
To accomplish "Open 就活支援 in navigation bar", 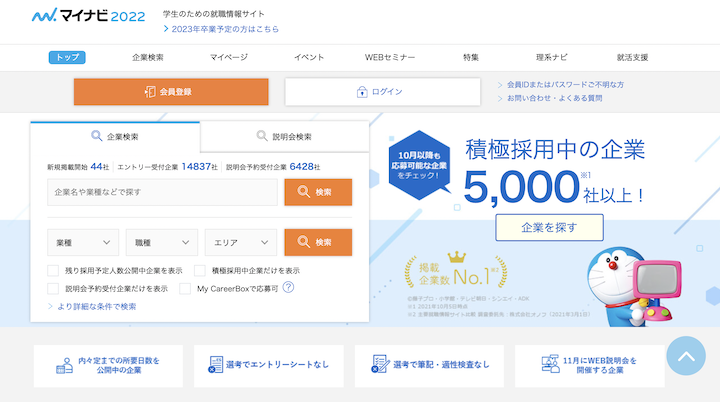I will click(x=632, y=57).
